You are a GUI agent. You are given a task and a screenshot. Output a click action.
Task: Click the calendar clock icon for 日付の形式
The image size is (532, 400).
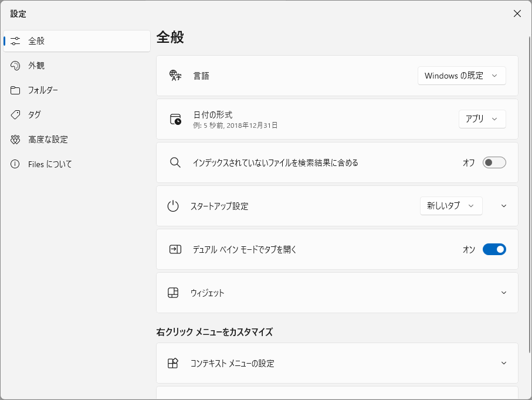click(175, 119)
